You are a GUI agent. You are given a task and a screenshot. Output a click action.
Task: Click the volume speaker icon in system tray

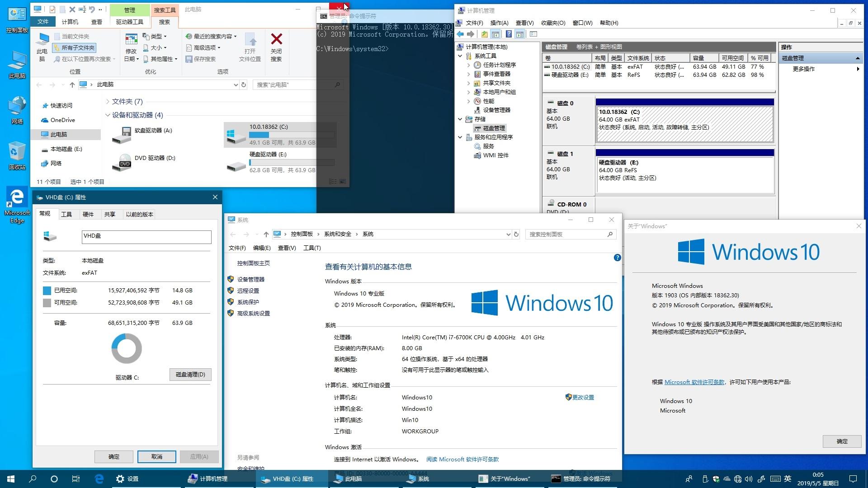coord(749,479)
